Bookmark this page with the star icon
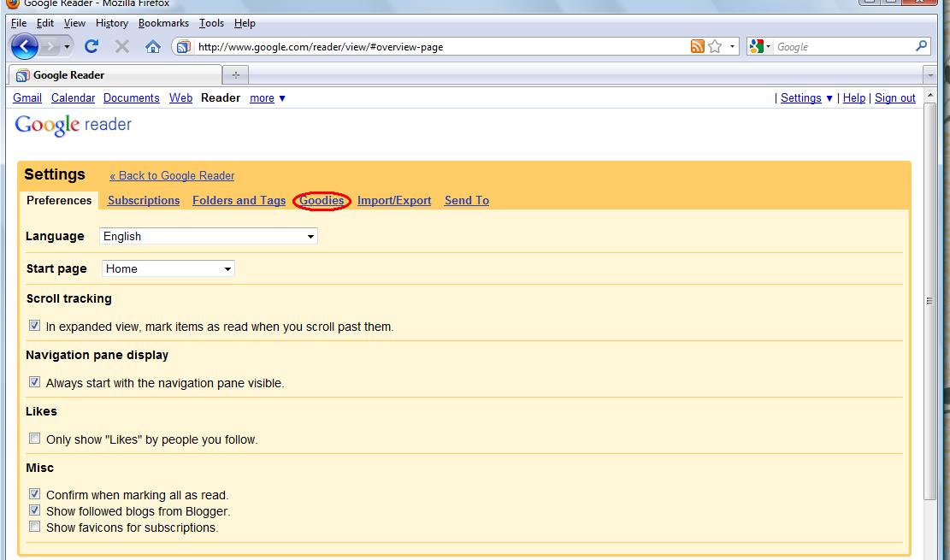 tap(715, 47)
